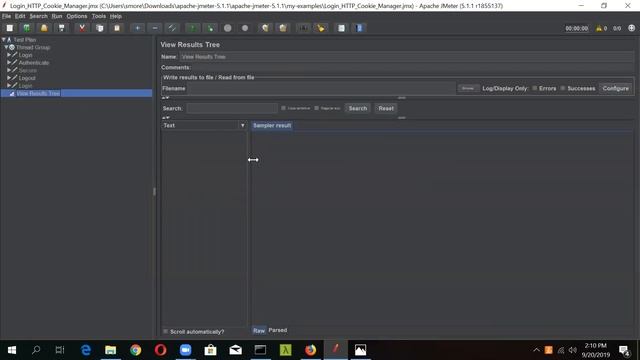Click the Search binoculars toolbar icon
Viewport: 640px width, 360px height.
point(303,28)
